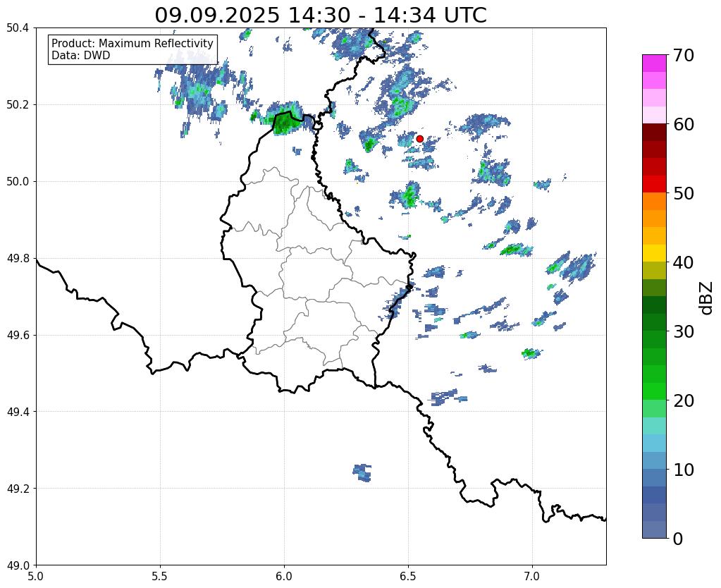Viewport: 721px width, 588px height.
Task: Click the red location marker dot
Action: [x=419, y=138]
